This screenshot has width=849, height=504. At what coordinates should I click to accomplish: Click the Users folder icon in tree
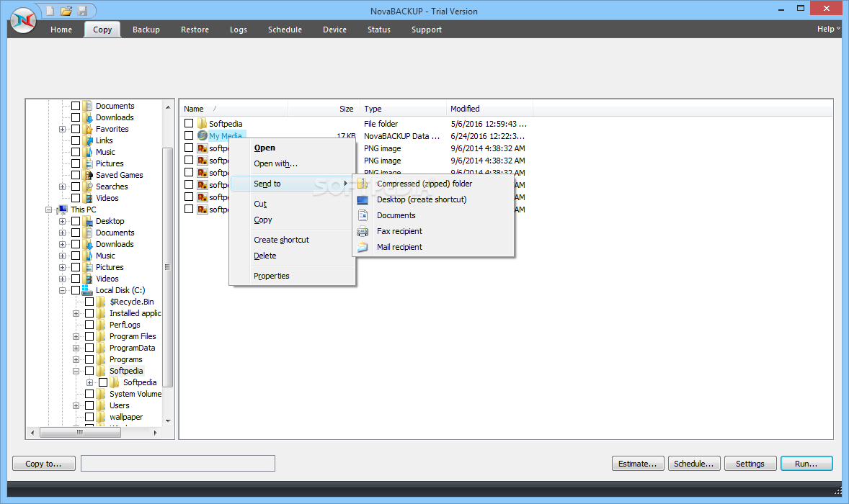(101, 405)
